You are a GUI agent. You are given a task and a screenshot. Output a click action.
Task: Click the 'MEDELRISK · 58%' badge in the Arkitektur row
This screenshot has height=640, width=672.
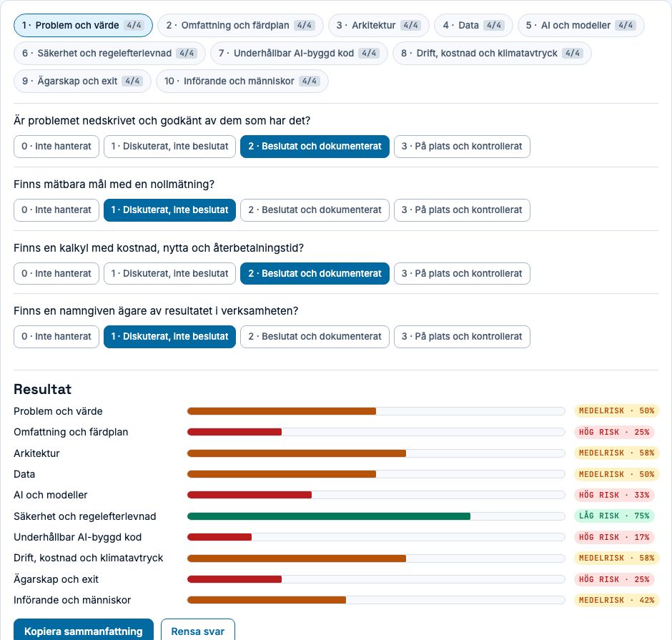(617, 453)
